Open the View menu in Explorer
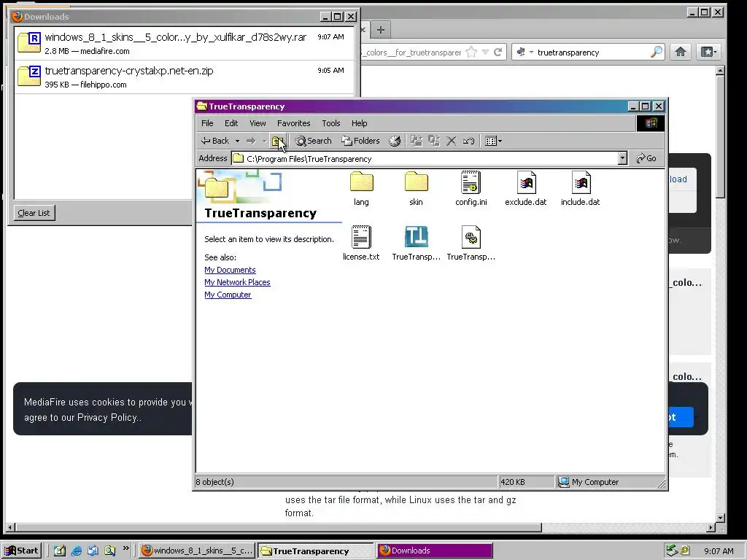The width and height of the screenshot is (747, 560). [258, 123]
